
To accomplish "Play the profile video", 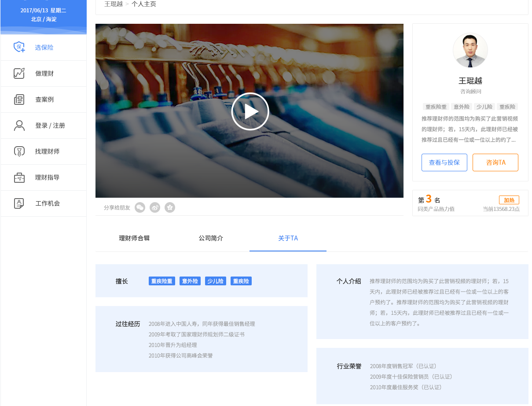I will [250, 111].
